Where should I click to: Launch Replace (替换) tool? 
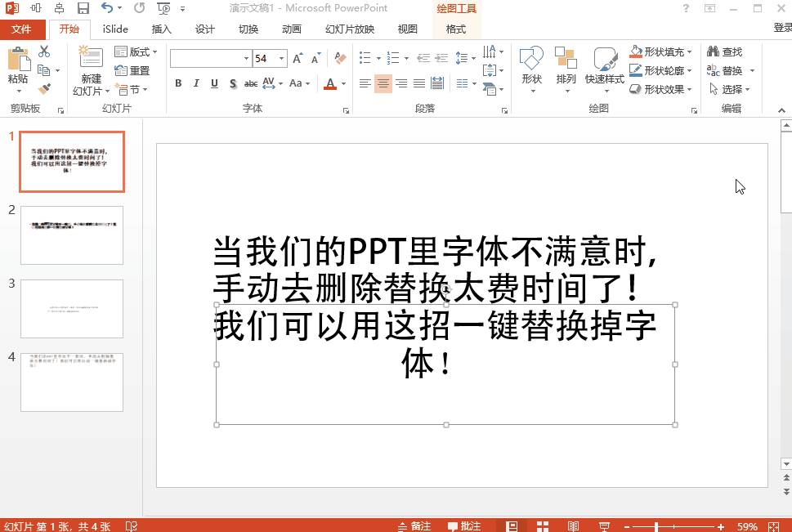pyautogui.click(x=730, y=71)
